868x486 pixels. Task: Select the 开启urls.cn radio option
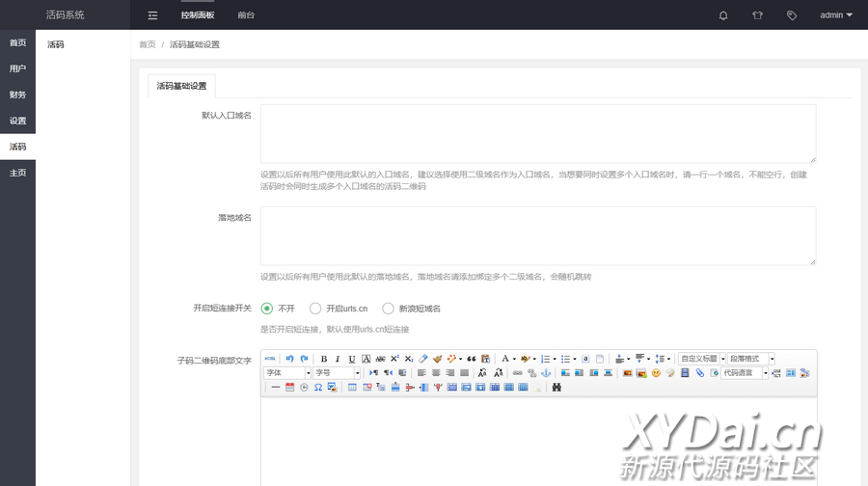pos(315,309)
